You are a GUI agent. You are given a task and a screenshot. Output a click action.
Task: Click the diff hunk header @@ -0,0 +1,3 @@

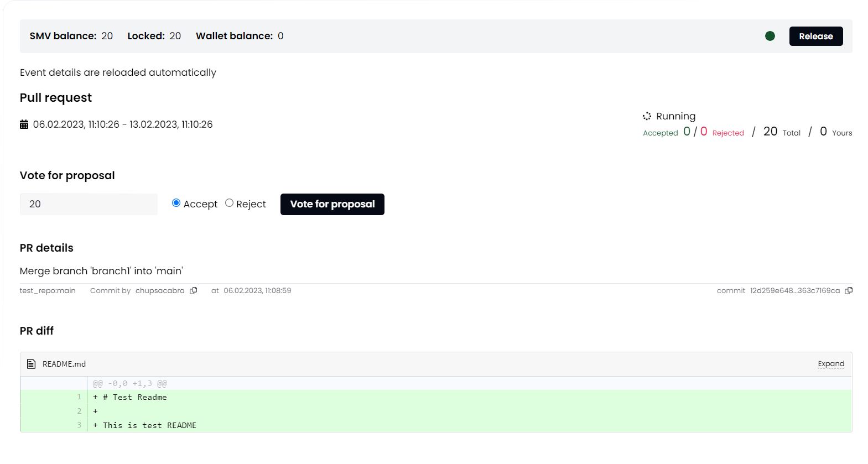pos(130,383)
